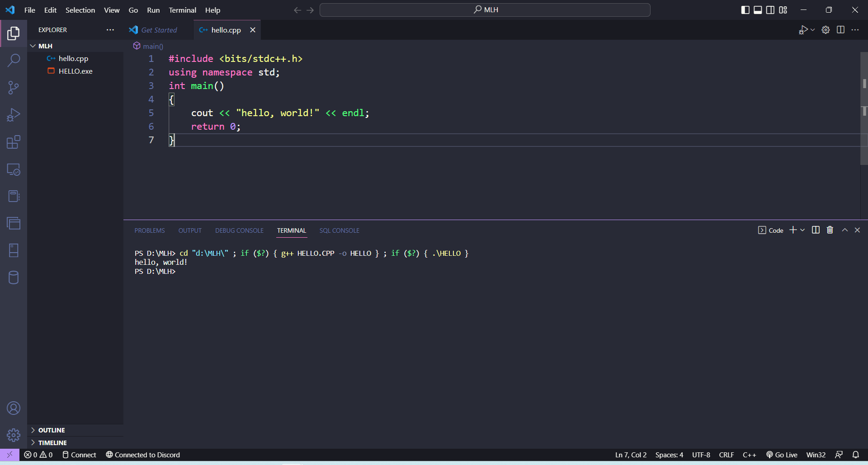This screenshot has height=465, width=868.
Task: Click Connect in the status bar
Action: 79,455
